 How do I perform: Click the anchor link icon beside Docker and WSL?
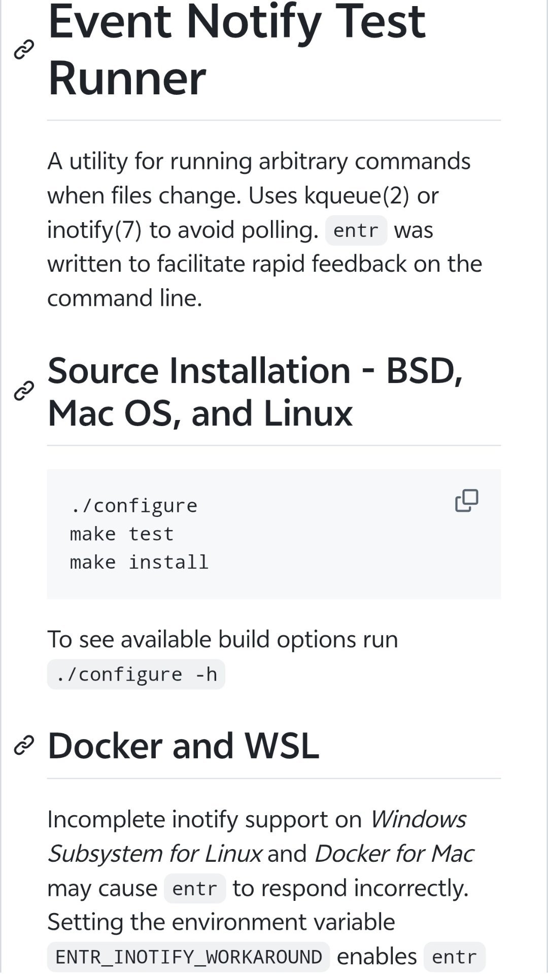point(24,745)
